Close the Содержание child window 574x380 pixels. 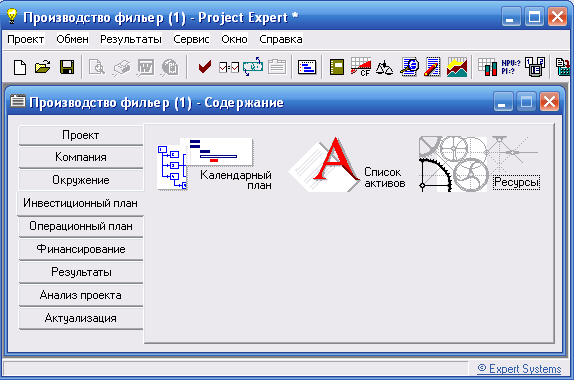point(549,101)
